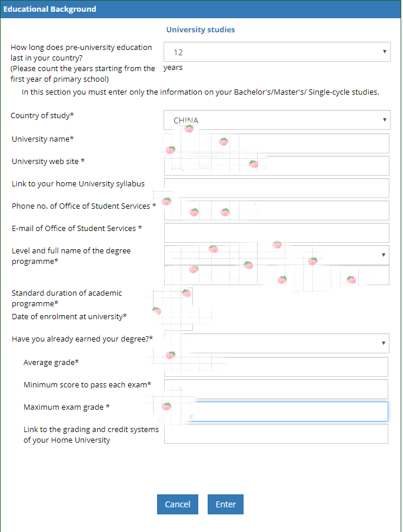Select the grading and credit systems link field
403x532 pixels.
[276, 434]
